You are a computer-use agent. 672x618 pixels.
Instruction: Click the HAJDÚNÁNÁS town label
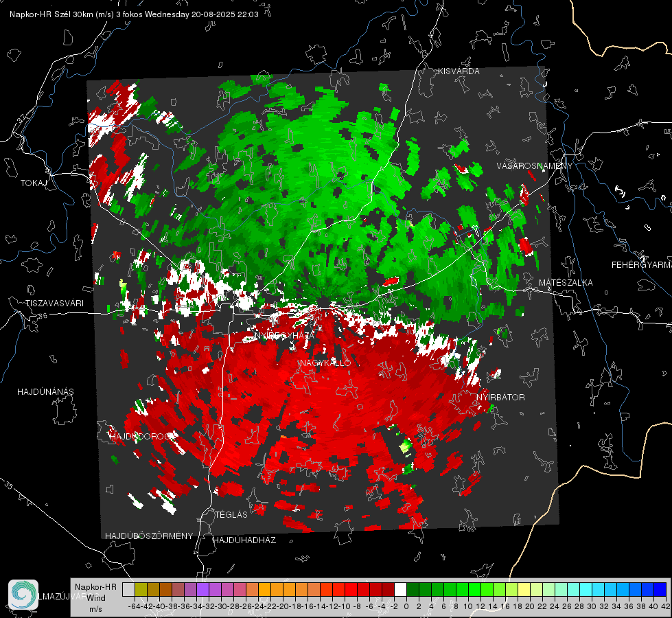click(x=45, y=392)
